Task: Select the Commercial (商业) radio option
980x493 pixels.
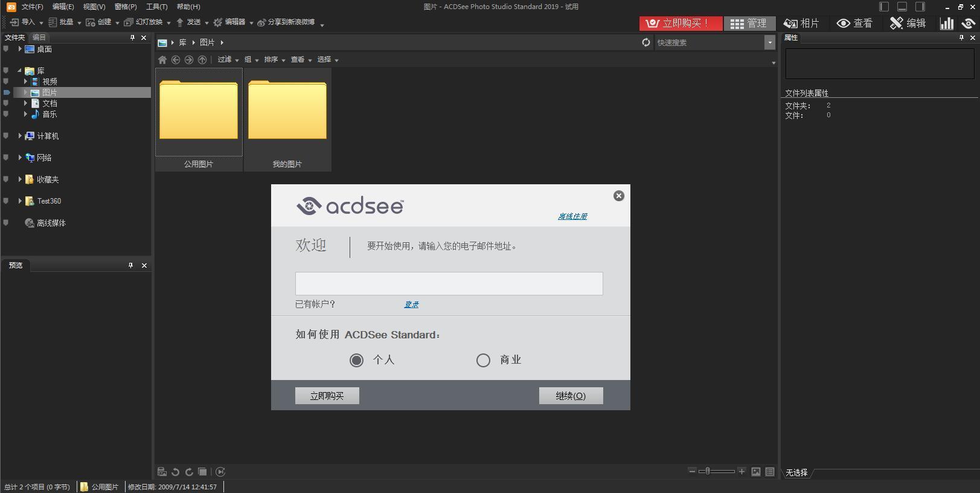Action: pos(483,361)
